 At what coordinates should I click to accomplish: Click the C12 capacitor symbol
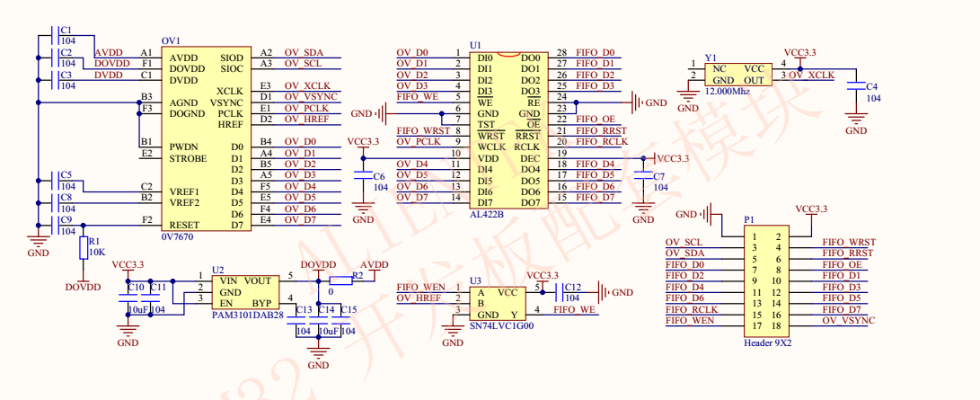tap(558, 292)
